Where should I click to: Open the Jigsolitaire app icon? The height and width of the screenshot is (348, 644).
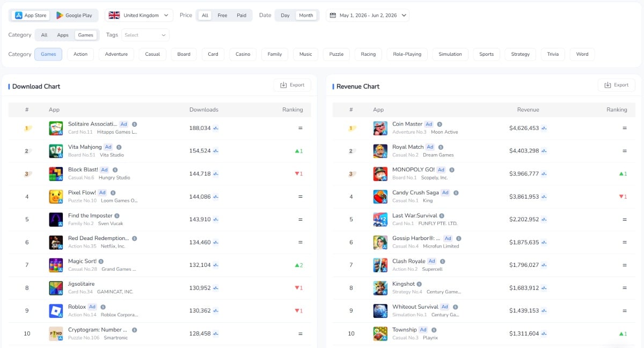pos(56,288)
